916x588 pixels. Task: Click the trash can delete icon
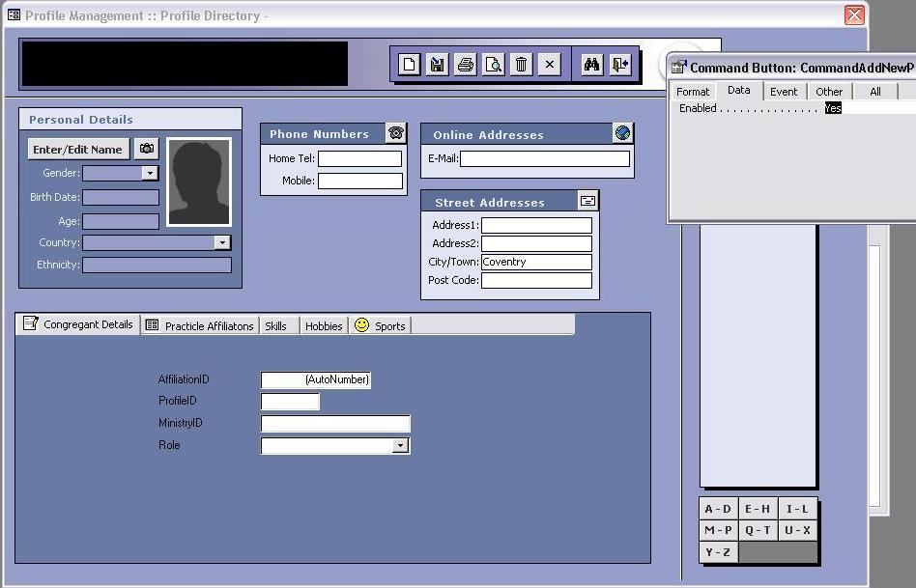click(522, 65)
